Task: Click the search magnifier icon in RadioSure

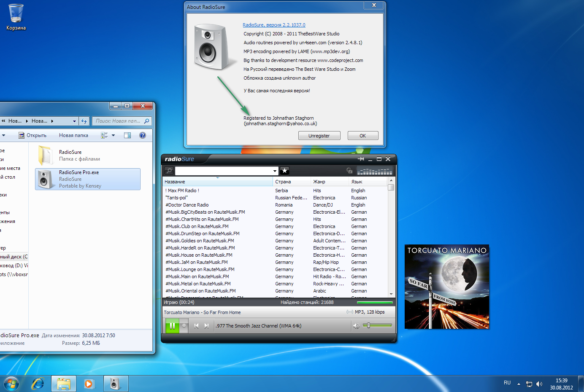Action: [169, 171]
